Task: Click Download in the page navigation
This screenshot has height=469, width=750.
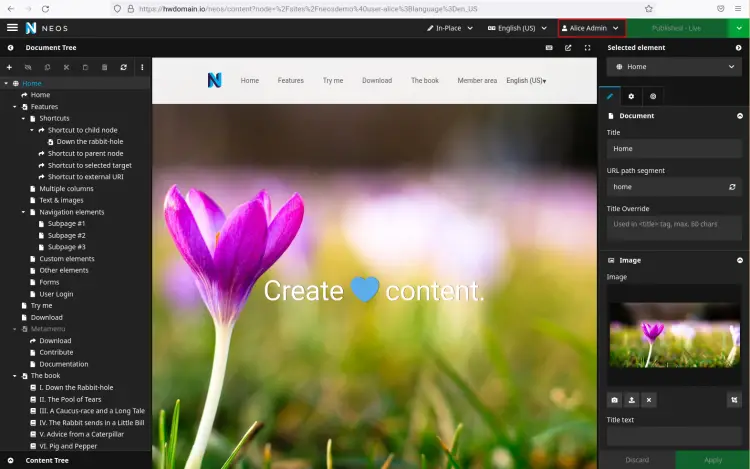Action: coord(377,80)
